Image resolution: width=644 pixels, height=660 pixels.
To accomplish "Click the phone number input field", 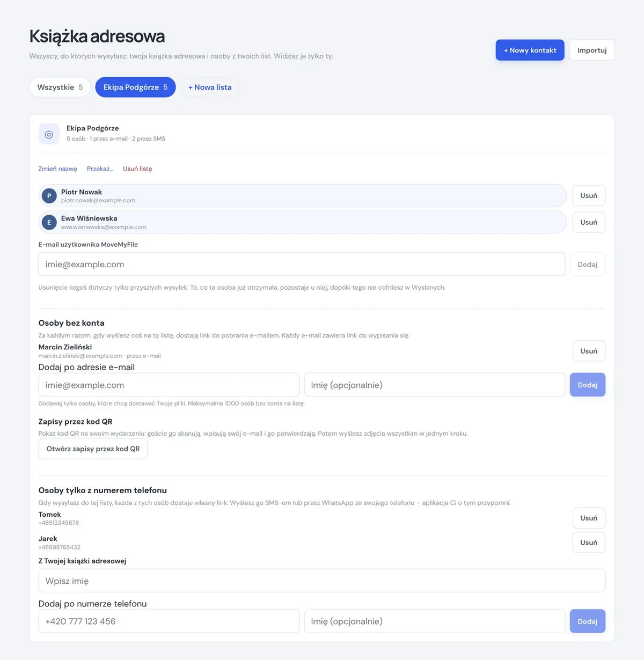I will [169, 621].
